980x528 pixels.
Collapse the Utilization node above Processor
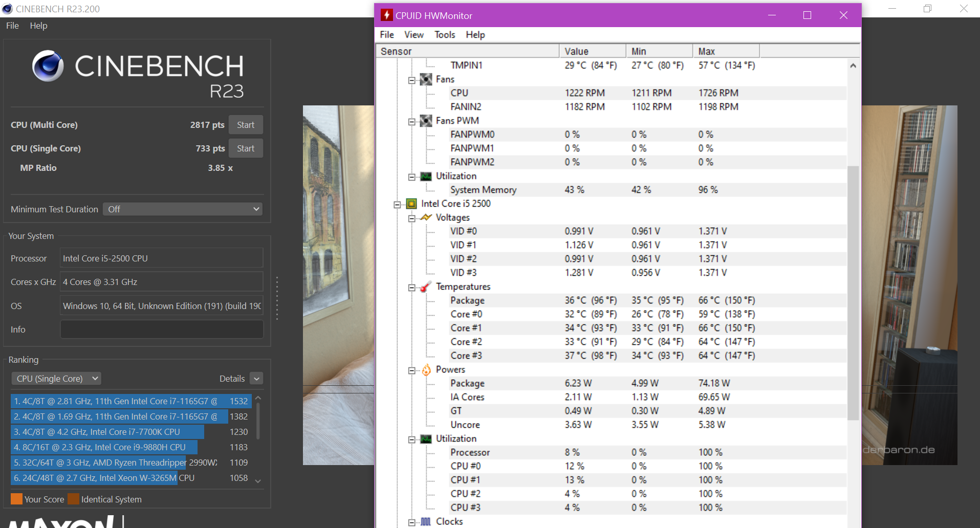[411, 439]
